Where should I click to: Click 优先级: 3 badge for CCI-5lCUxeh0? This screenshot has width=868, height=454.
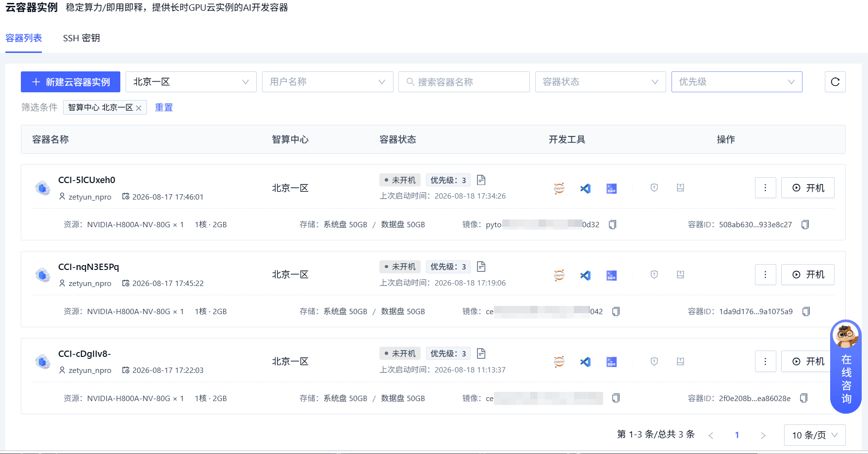click(448, 180)
